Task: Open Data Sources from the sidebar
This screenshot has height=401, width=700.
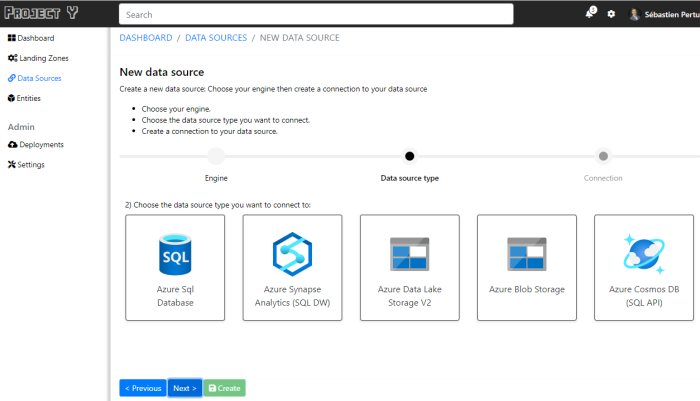Action: pos(39,78)
